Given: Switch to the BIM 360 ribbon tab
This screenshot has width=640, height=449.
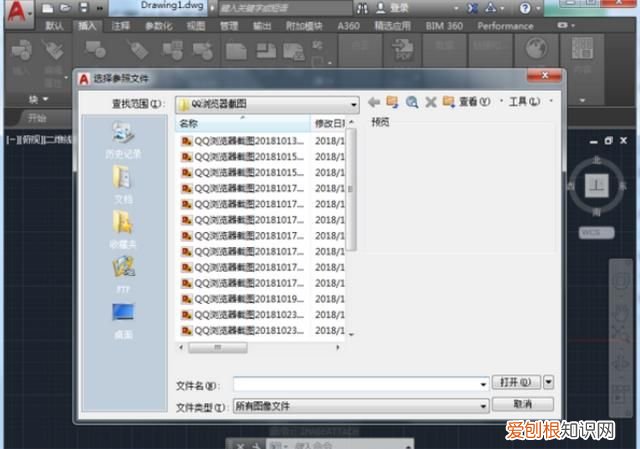Looking at the screenshot, I should 444,26.
